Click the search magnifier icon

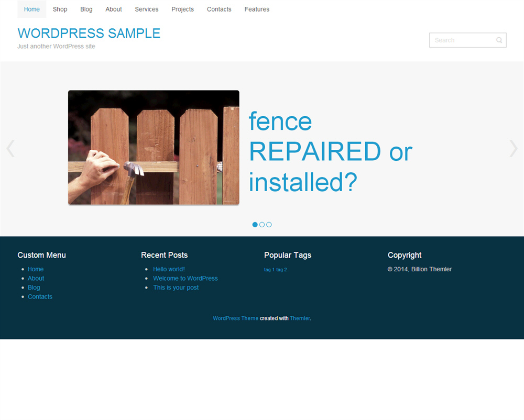point(499,40)
